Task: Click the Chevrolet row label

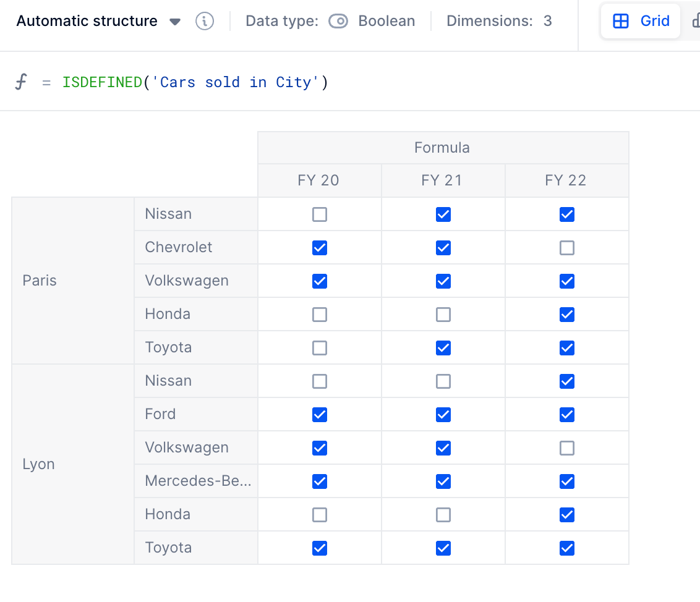Action: [x=196, y=247]
